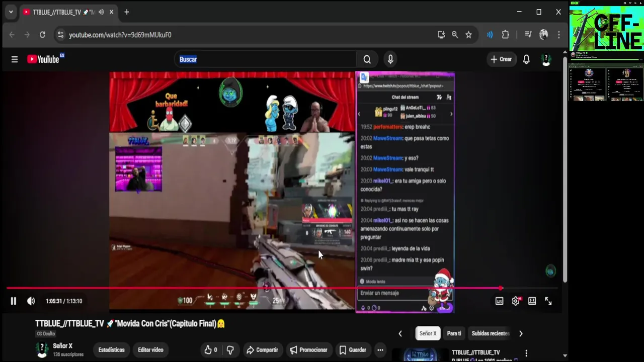Like the video with thumbs up
The image size is (644, 362).
pos(211,350)
